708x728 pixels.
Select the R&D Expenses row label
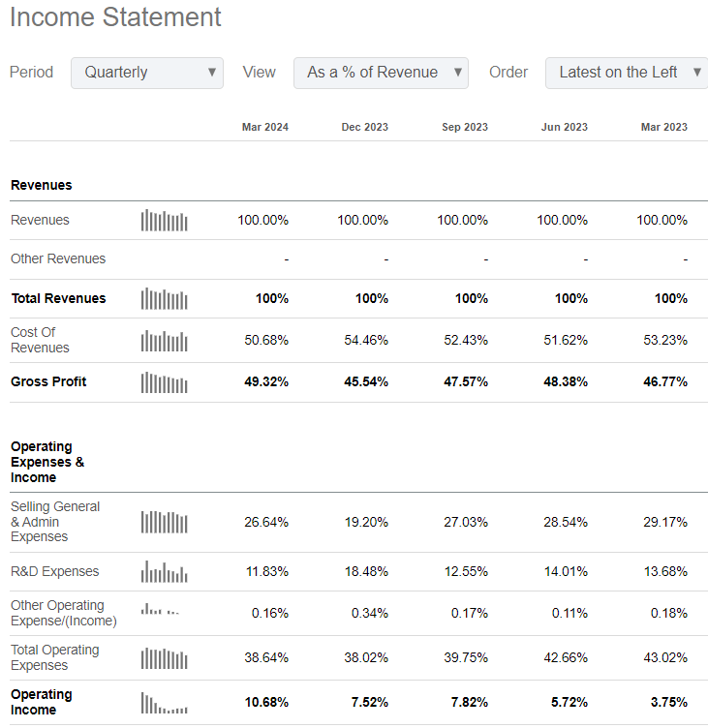(54, 572)
